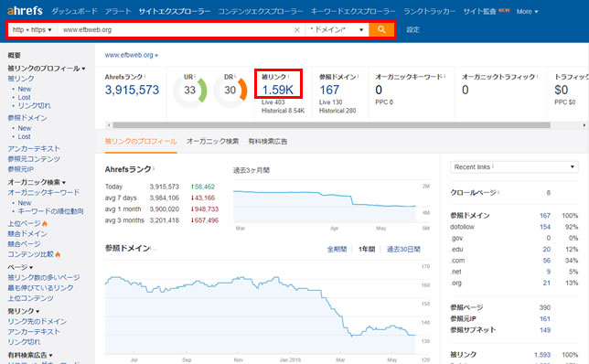Open the Recent links dropdown
The width and height of the screenshot is (589, 364).
(x=514, y=166)
